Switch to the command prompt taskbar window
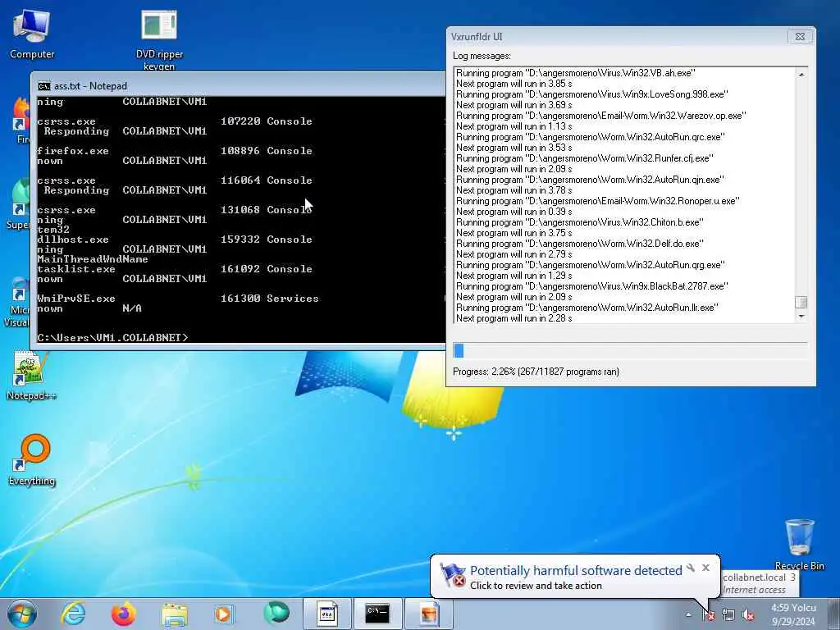The image size is (840, 630). click(x=377, y=614)
